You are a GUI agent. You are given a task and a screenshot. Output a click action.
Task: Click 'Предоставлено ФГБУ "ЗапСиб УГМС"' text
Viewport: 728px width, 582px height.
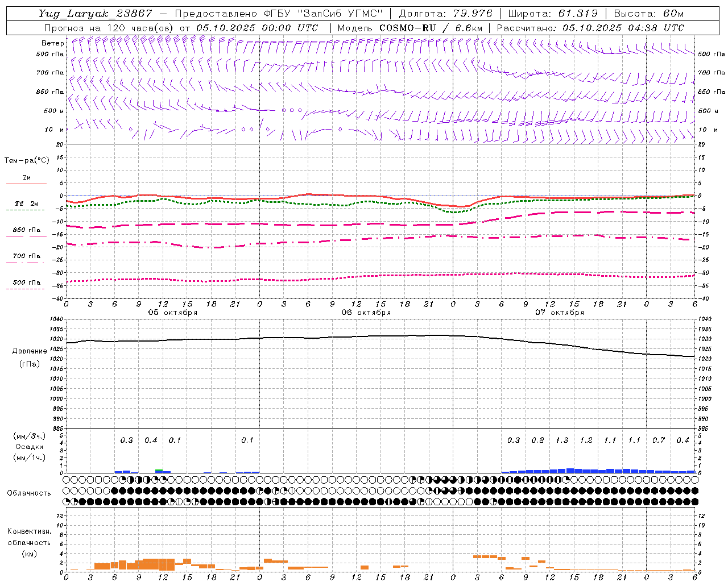pos(279,14)
